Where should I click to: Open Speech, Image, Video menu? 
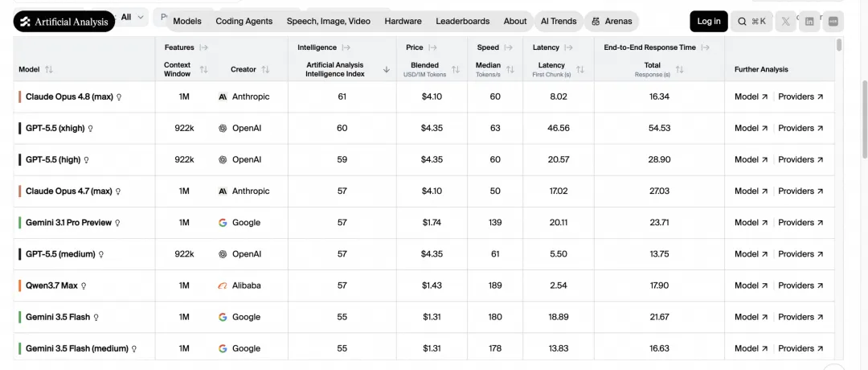[x=328, y=22]
